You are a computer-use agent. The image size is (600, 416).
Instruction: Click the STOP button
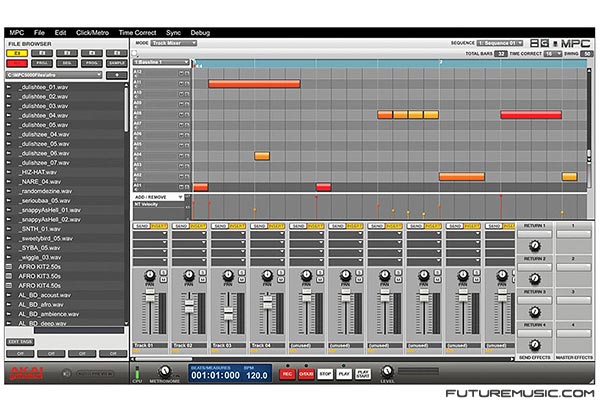(325, 374)
